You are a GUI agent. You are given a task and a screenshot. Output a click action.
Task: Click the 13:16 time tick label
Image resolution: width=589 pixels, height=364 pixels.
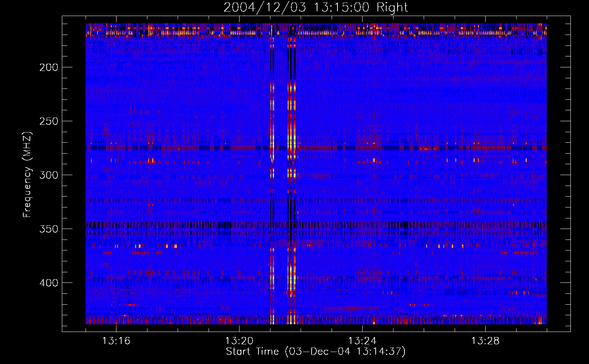(x=116, y=341)
